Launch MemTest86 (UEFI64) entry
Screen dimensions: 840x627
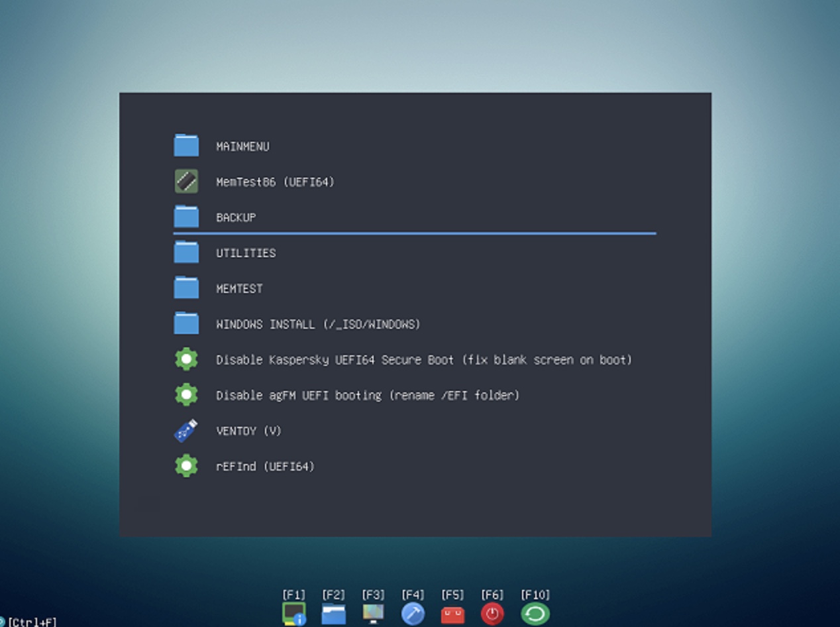[415, 182]
